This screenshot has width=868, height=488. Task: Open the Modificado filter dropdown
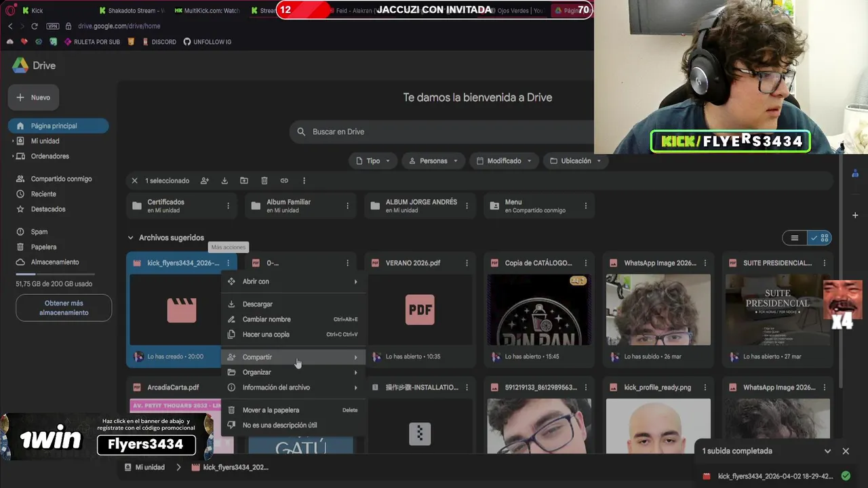tap(504, 161)
